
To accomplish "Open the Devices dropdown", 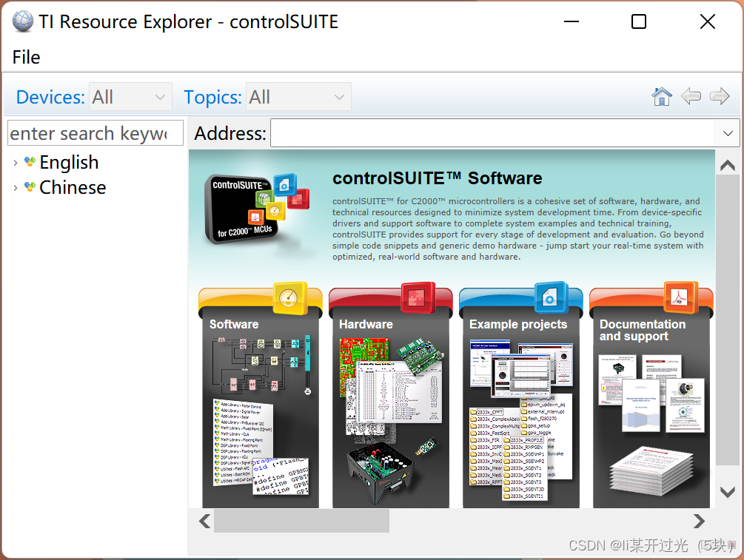I will (x=130, y=97).
